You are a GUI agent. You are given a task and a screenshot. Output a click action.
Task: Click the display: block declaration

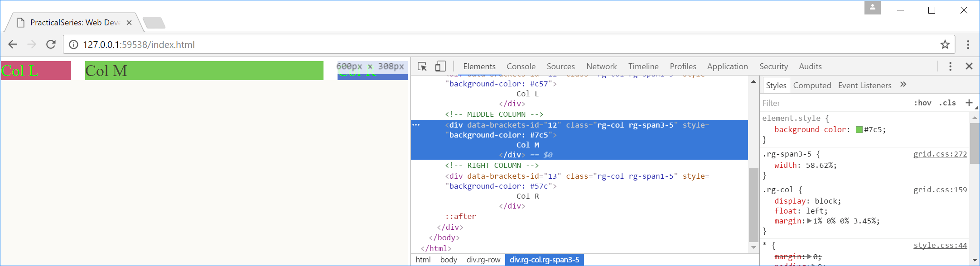808,201
